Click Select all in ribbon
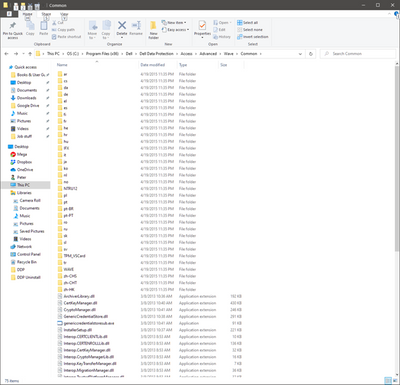The width and height of the screenshot is (400, 385). [248, 23]
